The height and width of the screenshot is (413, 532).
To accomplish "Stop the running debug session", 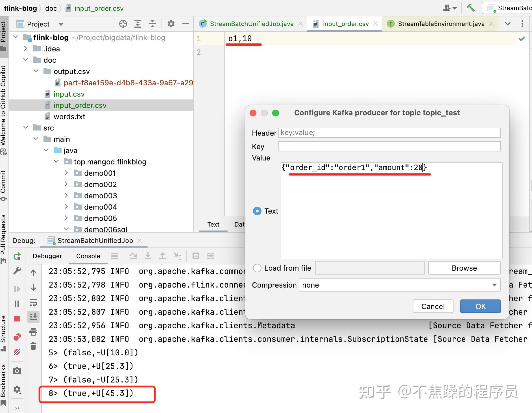I will [x=17, y=319].
